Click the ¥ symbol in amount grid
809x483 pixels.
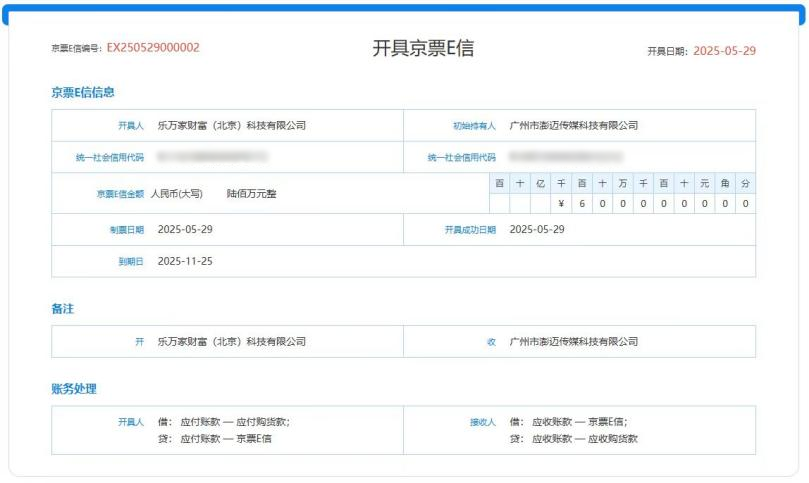coord(561,203)
